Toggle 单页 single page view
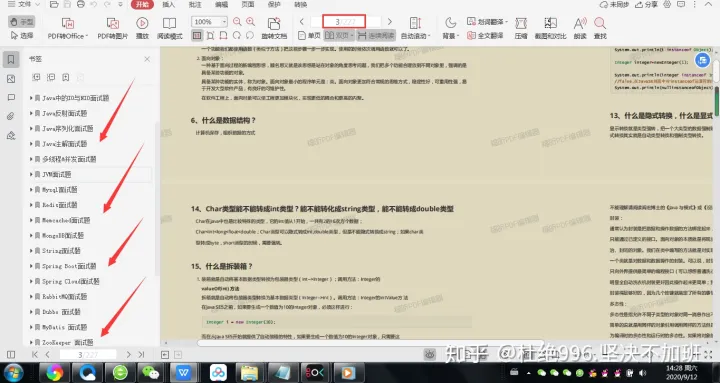Screen dimensions: 720x383 click(309, 35)
